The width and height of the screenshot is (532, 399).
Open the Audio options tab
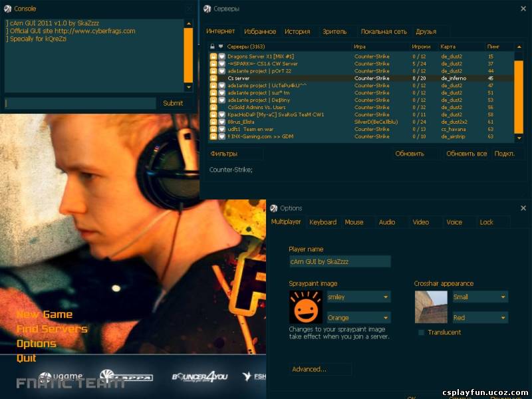point(387,222)
